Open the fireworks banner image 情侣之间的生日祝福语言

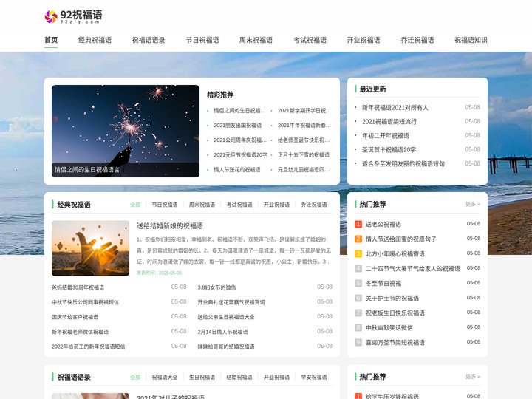click(x=126, y=131)
